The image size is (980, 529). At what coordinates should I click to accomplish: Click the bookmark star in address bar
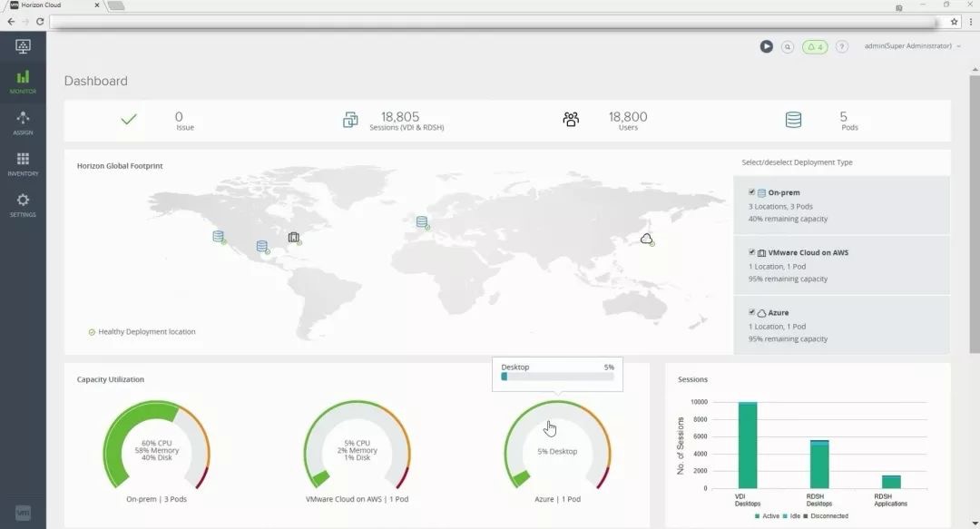[x=954, y=21]
